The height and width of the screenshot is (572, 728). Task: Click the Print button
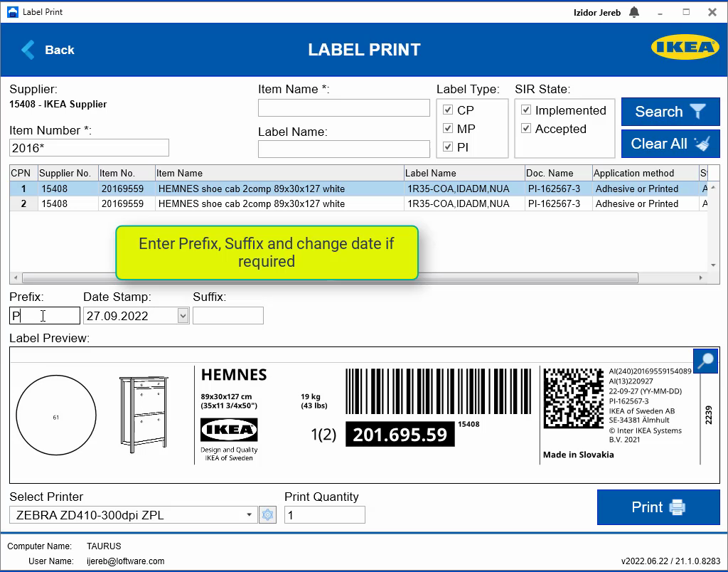click(x=658, y=507)
